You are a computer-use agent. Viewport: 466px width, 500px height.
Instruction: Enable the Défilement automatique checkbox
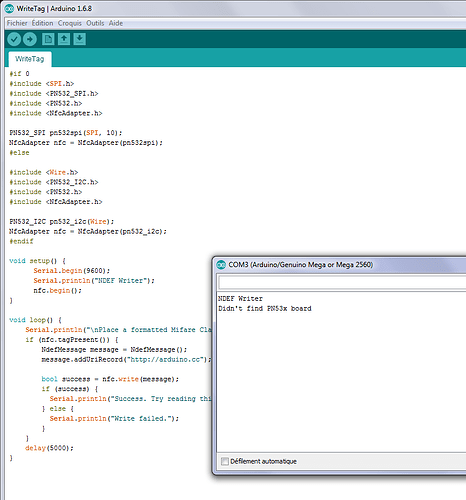point(225,461)
